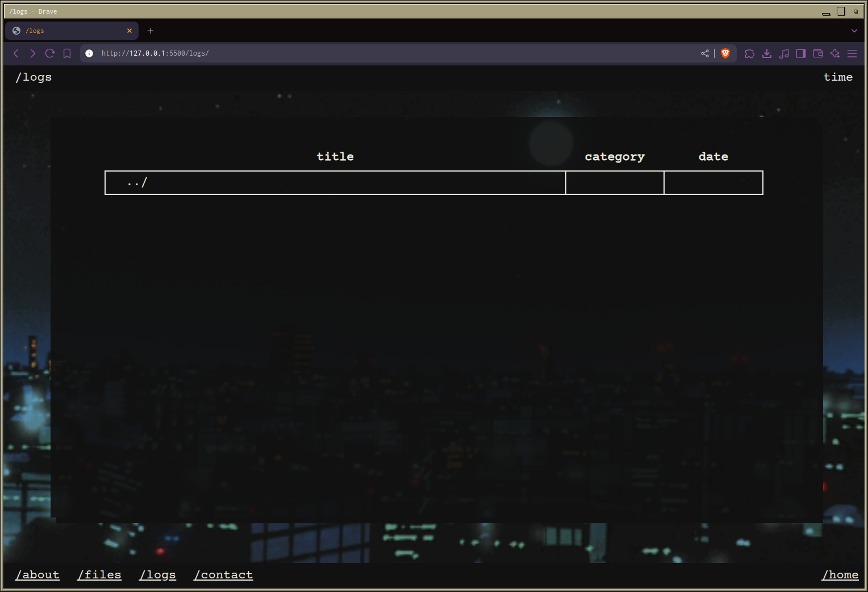
Task: Navigate to the /contact footer link
Action: point(223,575)
